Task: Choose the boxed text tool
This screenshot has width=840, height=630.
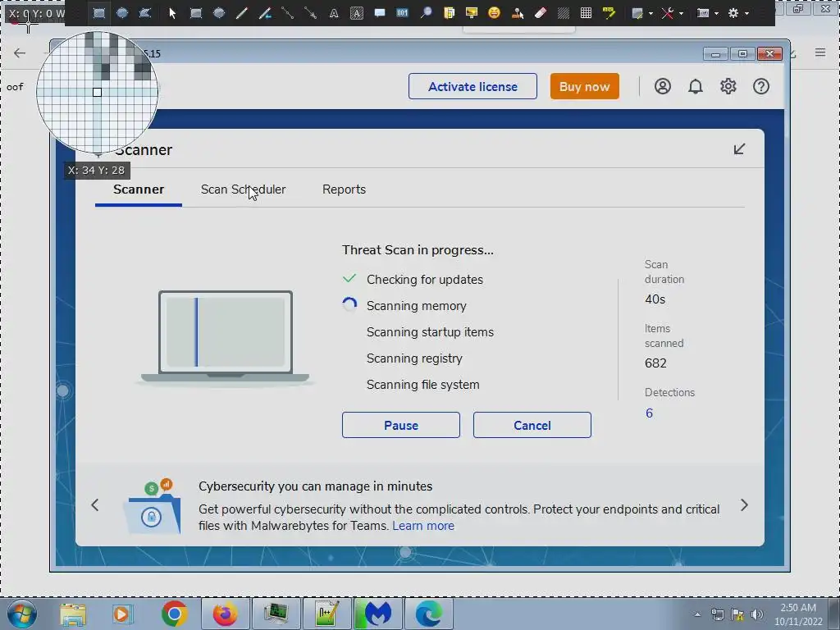Action: (356, 13)
